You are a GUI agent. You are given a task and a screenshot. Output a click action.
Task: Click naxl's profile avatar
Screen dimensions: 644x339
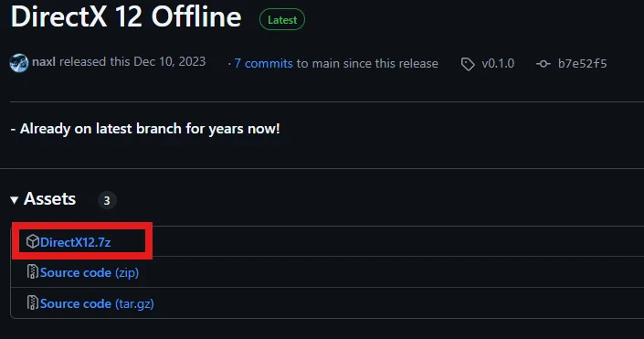(19, 63)
